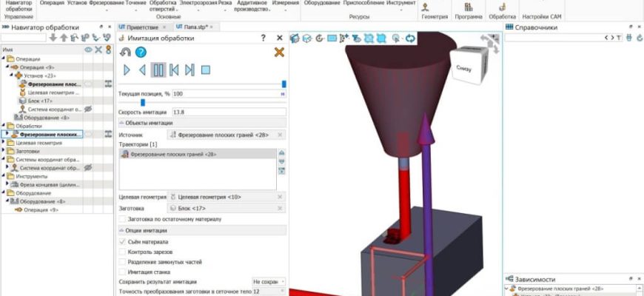Uncheck the Съём материала option
The width and height of the screenshot is (644, 296).
click(122, 242)
